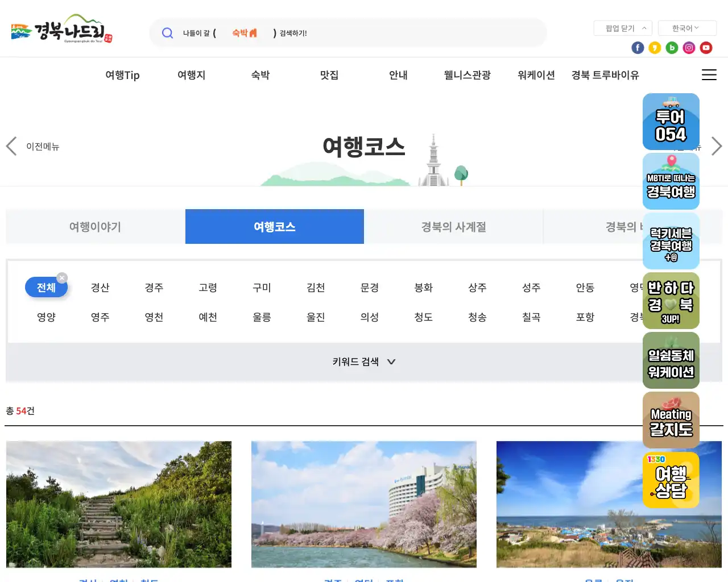This screenshot has height=582, width=728.
Task: Open the 여행지 menu
Action: click(191, 75)
